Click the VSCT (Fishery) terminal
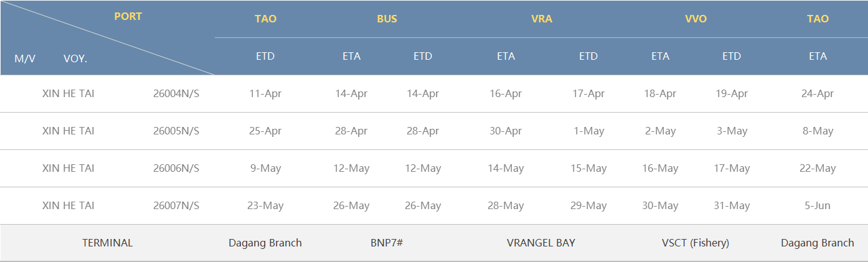Image resolution: width=868 pixels, height=262 pixels. [x=696, y=243]
